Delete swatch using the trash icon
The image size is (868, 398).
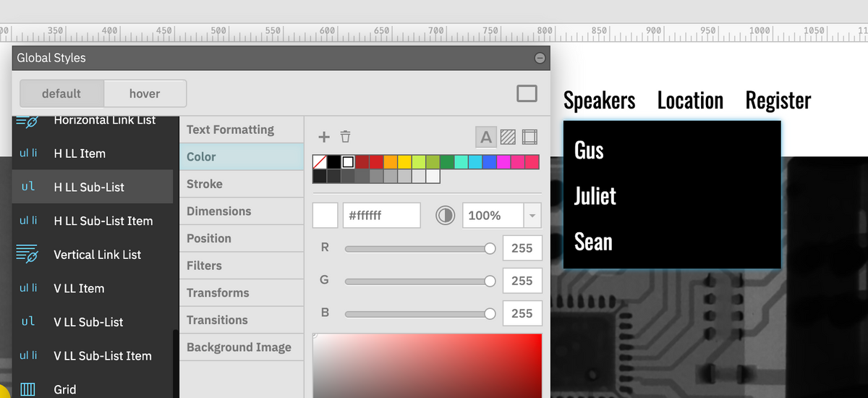point(346,137)
